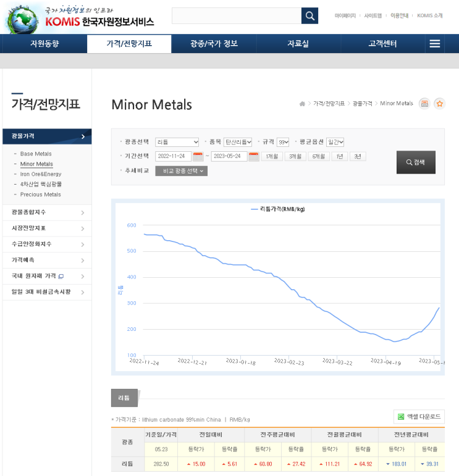Open the 자원동향 main menu
The height and width of the screenshot is (476, 459).
click(44, 44)
